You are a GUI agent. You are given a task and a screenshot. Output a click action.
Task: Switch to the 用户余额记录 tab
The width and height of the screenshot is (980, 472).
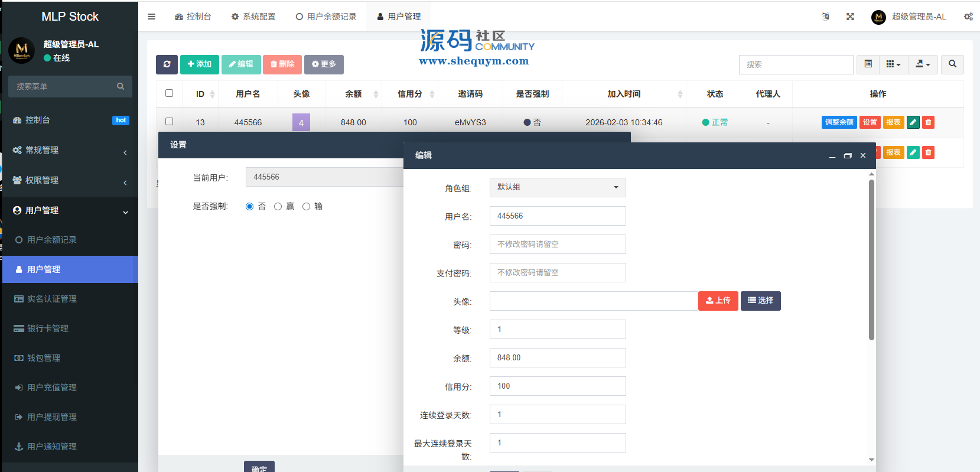pos(326,17)
